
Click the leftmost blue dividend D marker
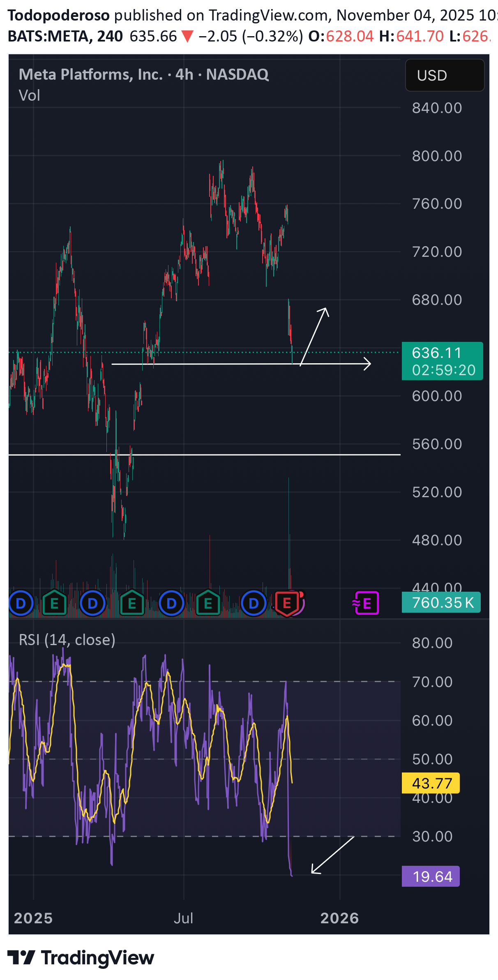pos(21,603)
